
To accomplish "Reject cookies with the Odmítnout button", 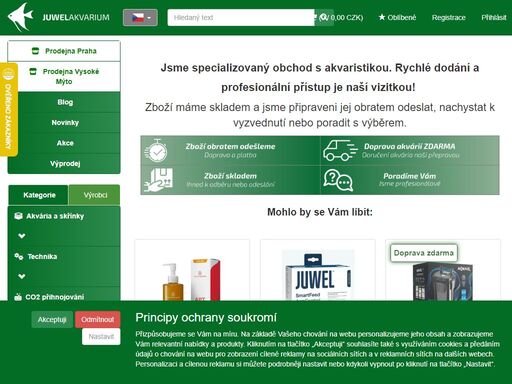I will (x=97, y=319).
